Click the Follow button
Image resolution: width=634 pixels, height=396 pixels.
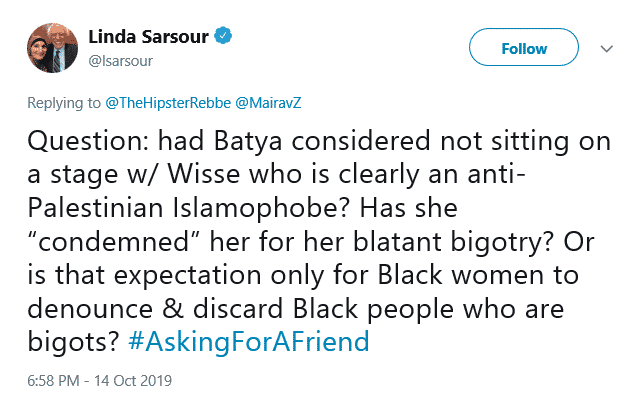(524, 47)
